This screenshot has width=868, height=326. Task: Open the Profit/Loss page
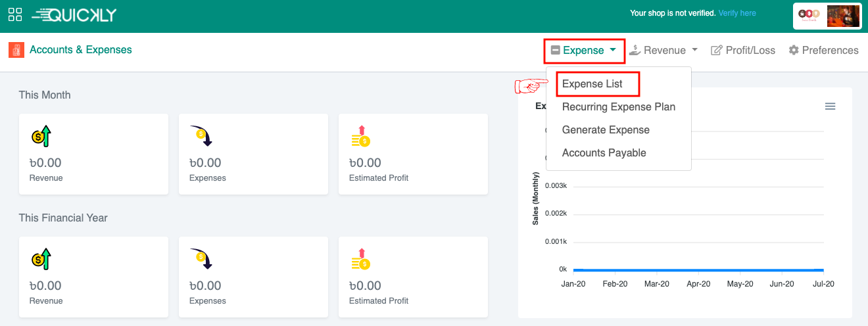pos(743,51)
